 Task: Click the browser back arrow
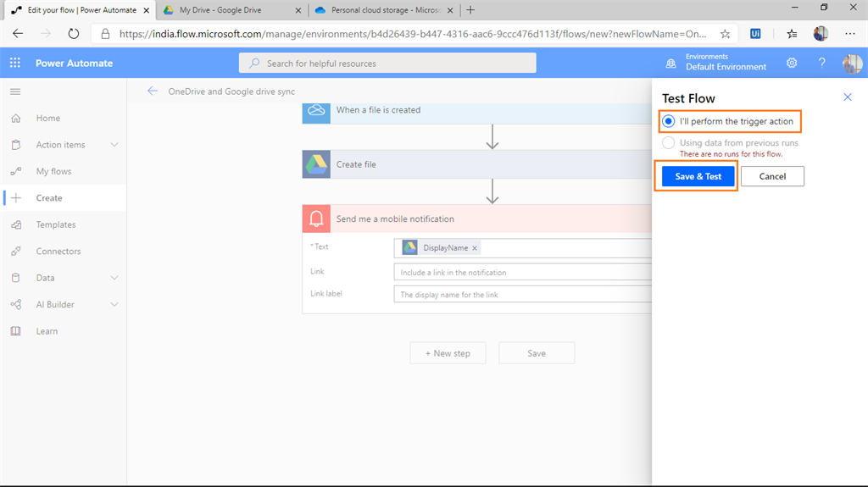18,34
